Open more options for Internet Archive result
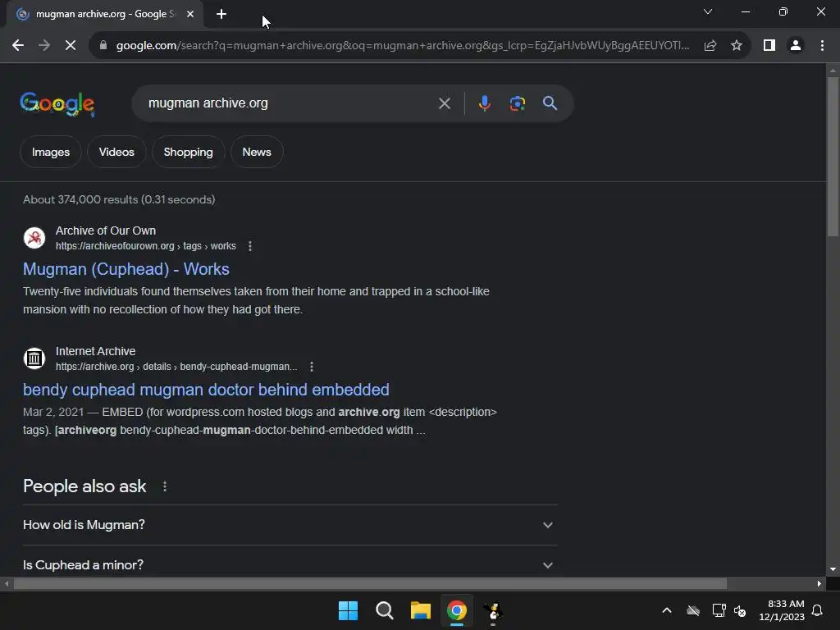This screenshot has width=840, height=630. tap(311, 367)
